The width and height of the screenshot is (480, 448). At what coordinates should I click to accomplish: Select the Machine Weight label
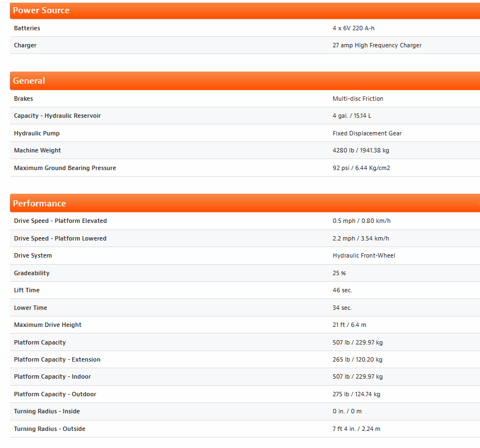(x=37, y=151)
